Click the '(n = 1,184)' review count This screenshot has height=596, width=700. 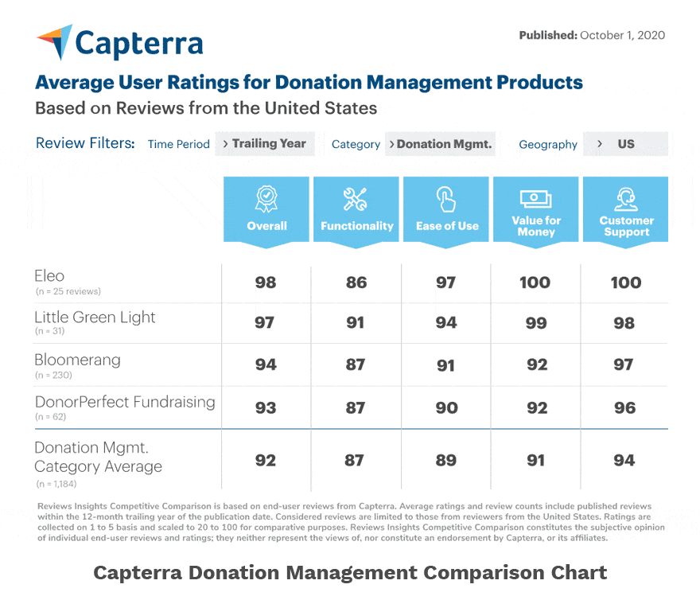[56, 484]
